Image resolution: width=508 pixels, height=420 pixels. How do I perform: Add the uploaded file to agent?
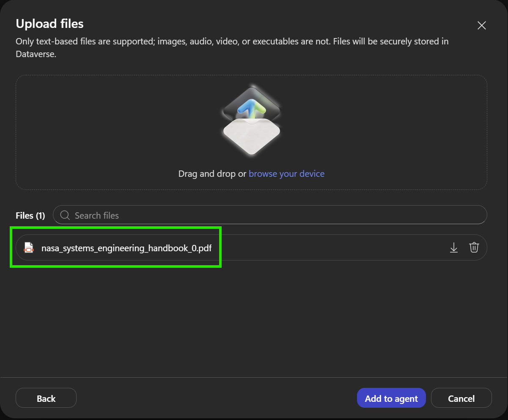pos(391,398)
